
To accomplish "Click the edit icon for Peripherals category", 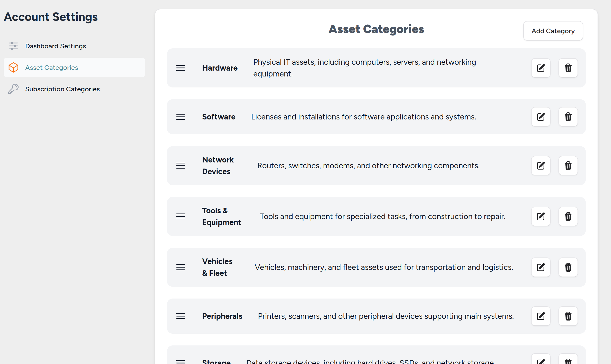I will point(541,316).
